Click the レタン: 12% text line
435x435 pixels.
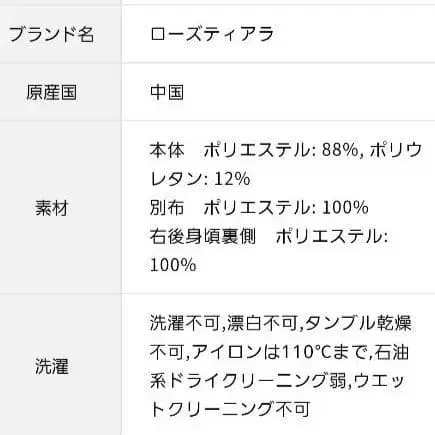click(x=200, y=179)
